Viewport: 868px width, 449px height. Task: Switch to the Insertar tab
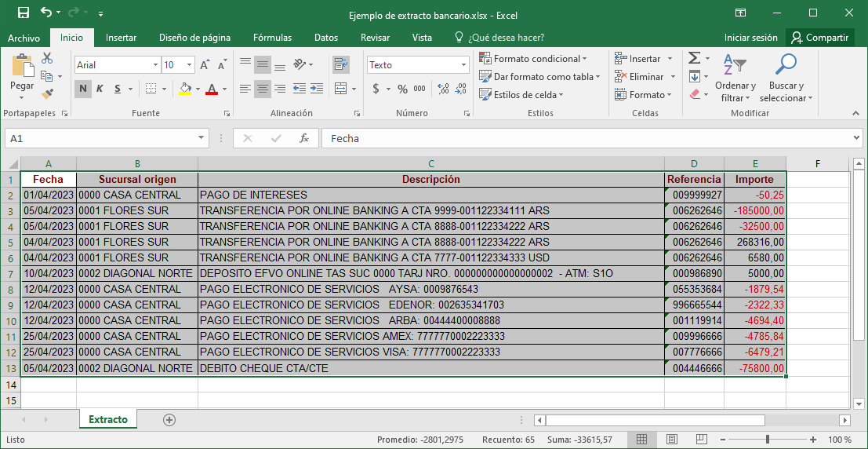[122, 38]
